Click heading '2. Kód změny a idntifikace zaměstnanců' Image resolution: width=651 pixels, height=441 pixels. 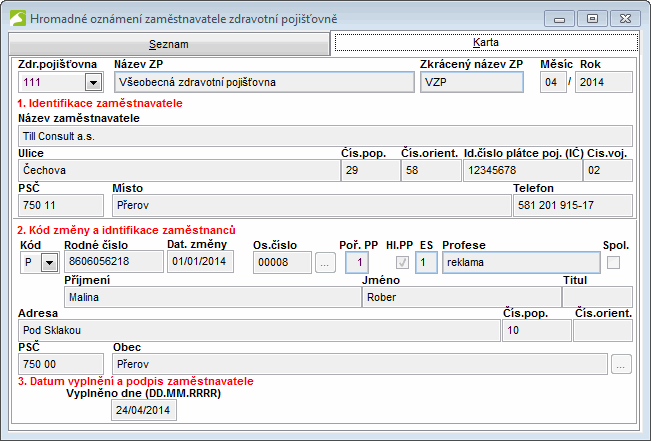coord(126,230)
